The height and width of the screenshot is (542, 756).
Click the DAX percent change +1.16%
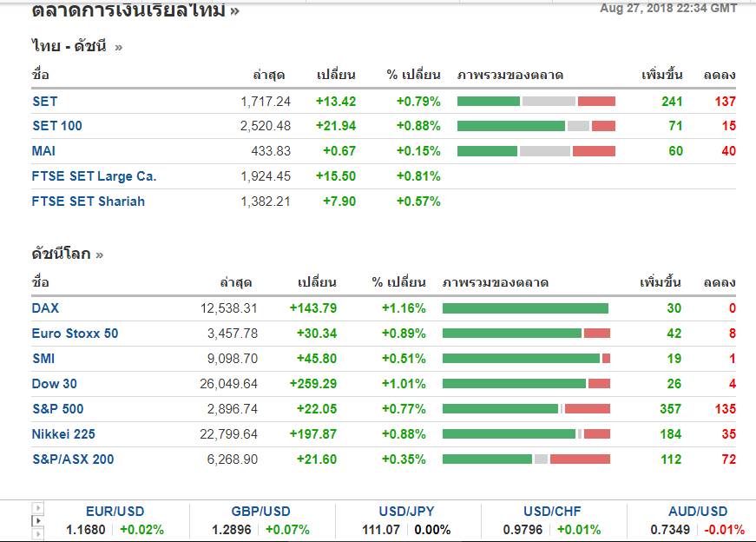click(x=404, y=308)
